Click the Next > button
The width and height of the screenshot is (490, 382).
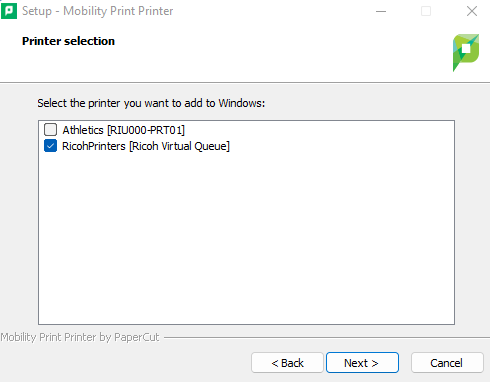click(x=362, y=363)
